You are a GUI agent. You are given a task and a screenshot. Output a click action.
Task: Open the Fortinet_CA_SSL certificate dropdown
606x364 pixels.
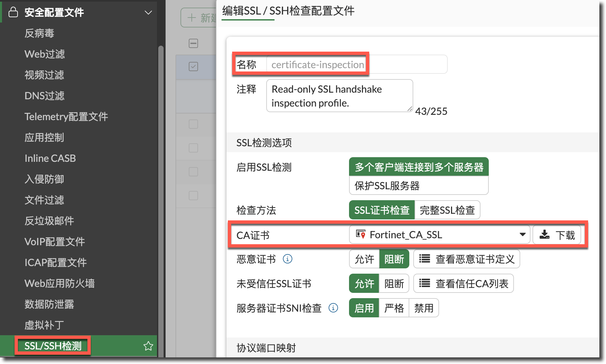[523, 235]
